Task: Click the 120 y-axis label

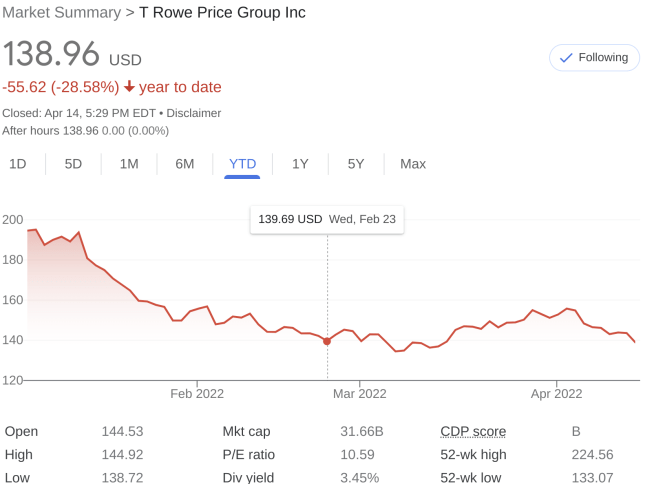Action: point(13,381)
